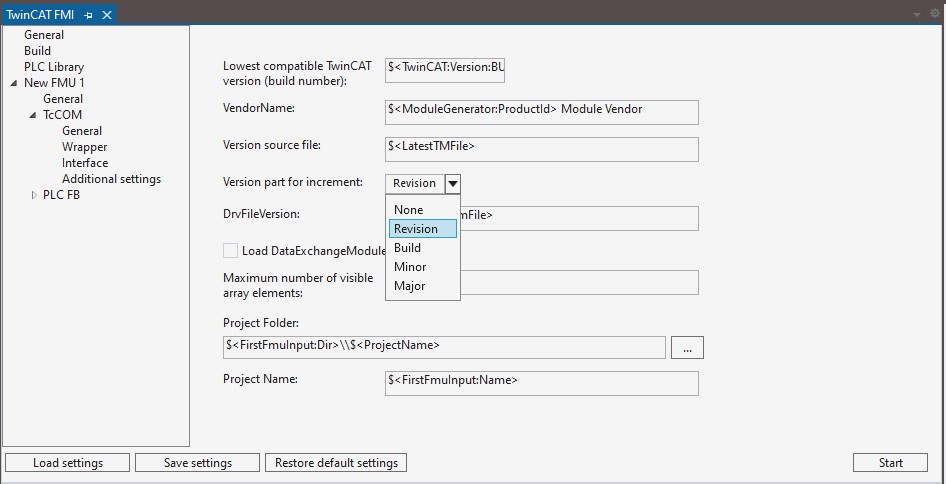Image resolution: width=946 pixels, height=484 pixels.
Task: Click the 'Project Name:' label
Action: (260, 379)
